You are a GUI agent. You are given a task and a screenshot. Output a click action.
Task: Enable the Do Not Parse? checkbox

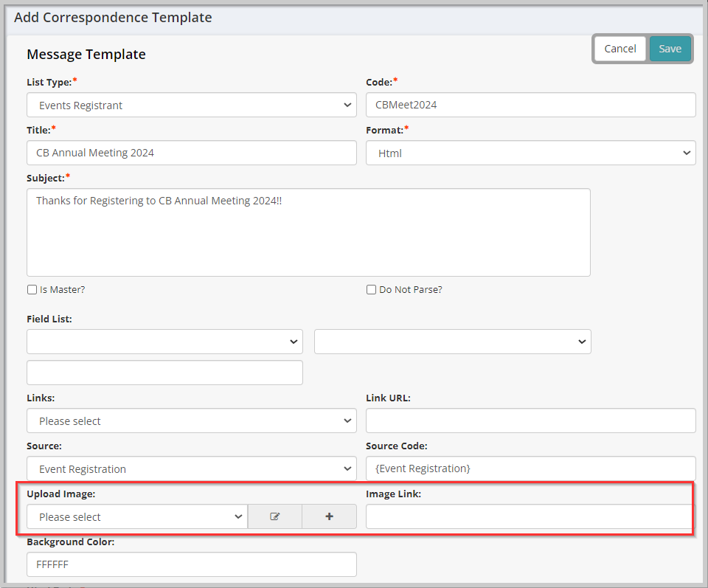[x=371, y=289]
